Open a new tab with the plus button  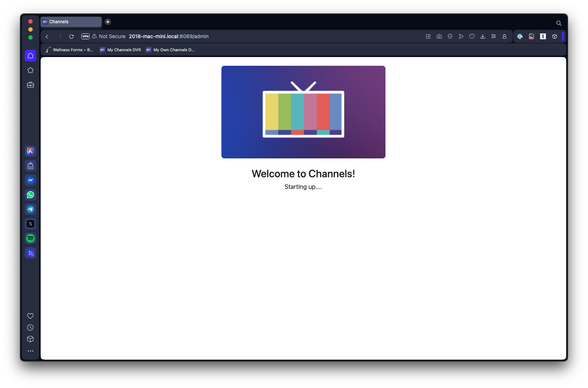108,22
